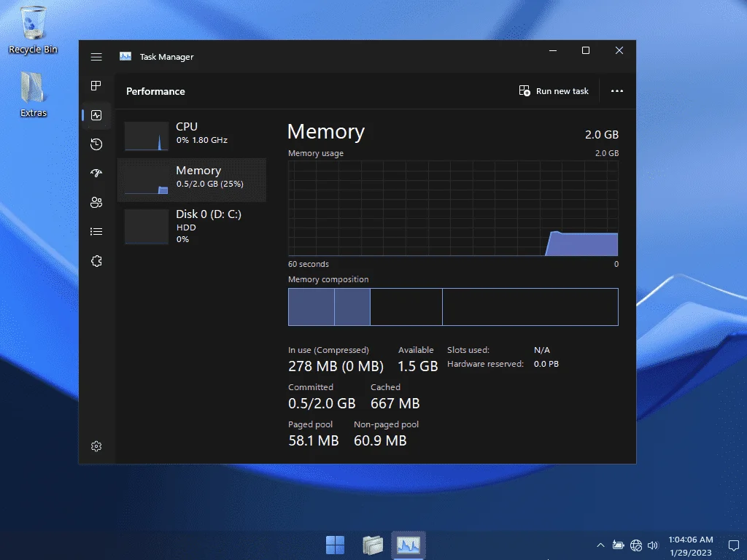Open the notification center icon

point(734,545)
